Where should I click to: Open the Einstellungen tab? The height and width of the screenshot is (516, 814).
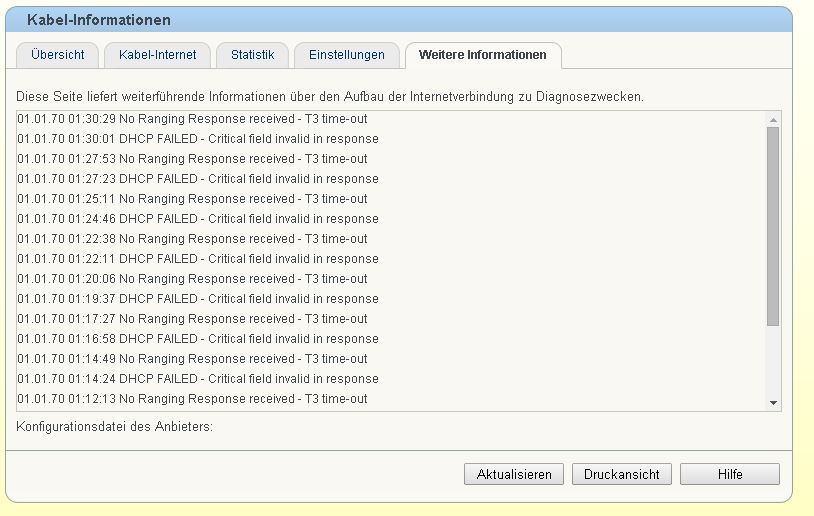pos(346,55)
